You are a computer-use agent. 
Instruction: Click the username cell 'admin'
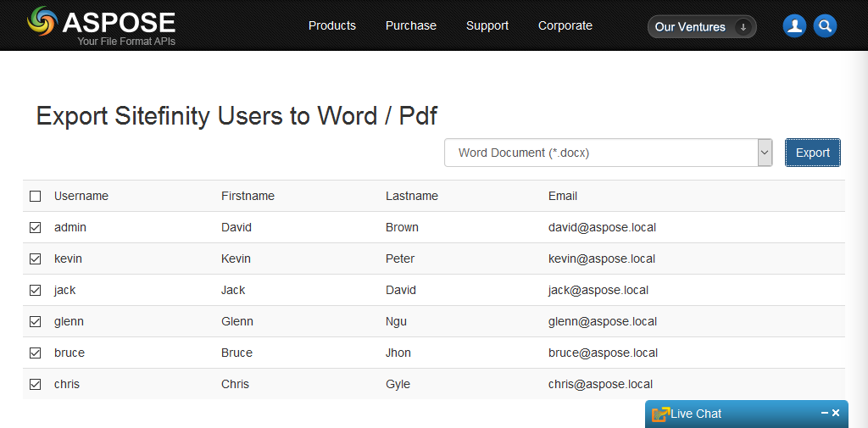pyautogui.click(x=70, y=228)
